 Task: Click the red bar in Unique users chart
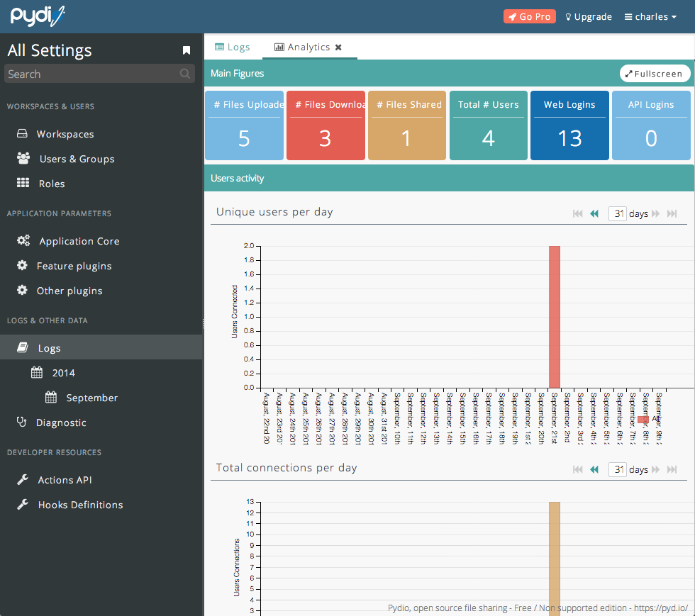555,317
